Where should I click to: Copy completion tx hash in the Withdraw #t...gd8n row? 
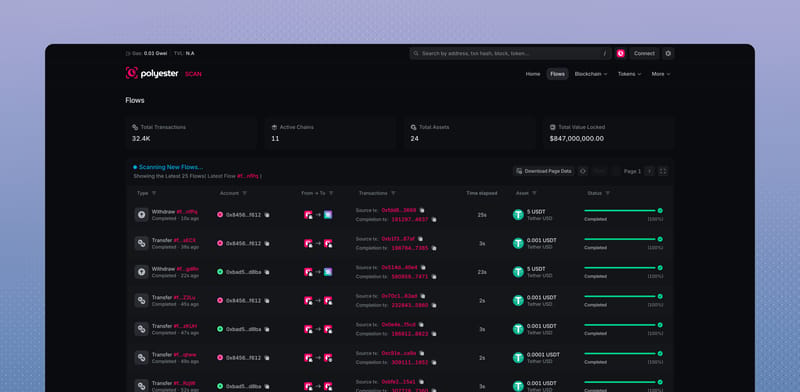(434, 277)
